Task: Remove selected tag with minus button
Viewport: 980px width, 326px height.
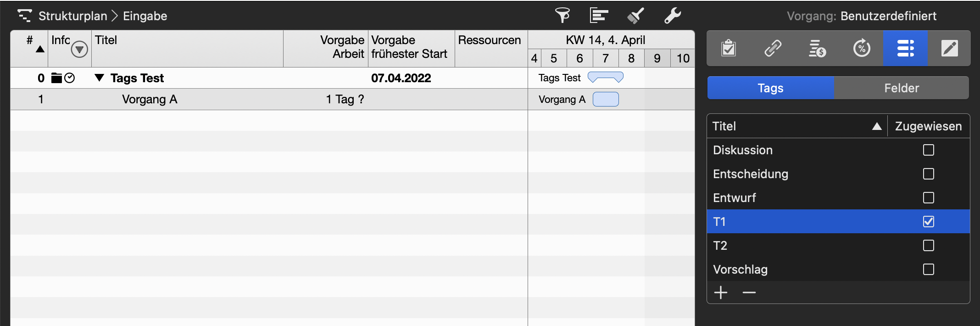Action: [x=749, y=292]
